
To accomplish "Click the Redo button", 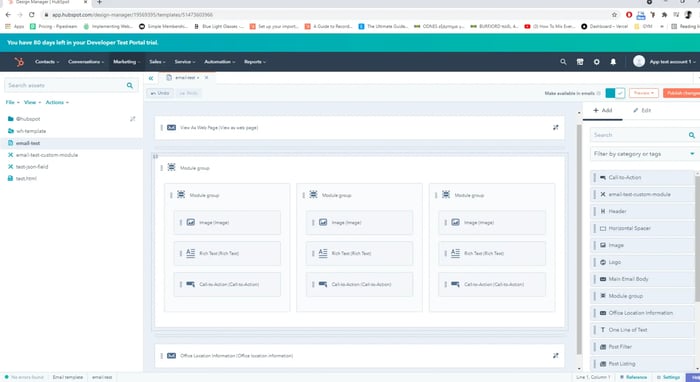I will tap(188, 93).
